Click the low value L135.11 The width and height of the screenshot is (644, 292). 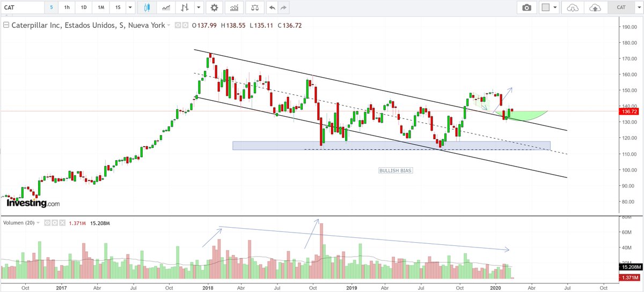point(261,25)
